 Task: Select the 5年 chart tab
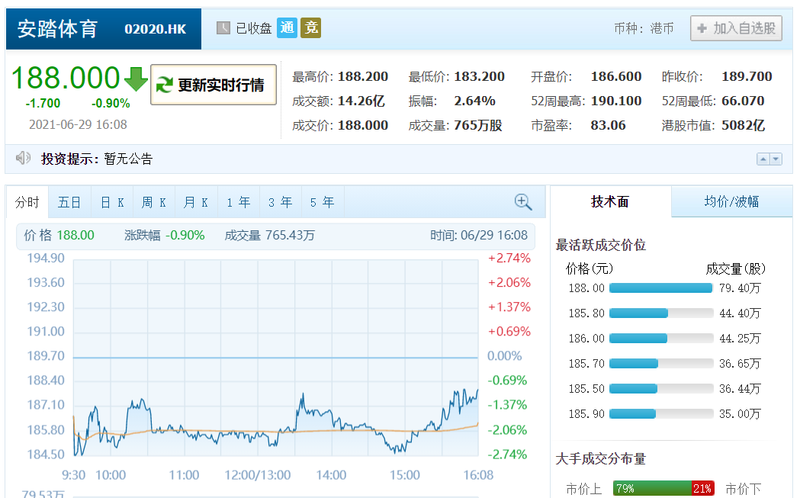coord(322,203)
